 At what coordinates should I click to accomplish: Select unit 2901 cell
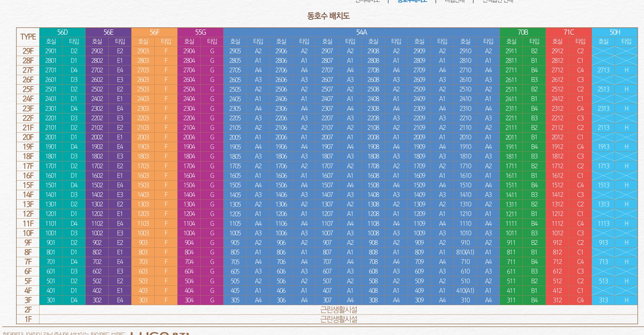tap(51, 51)
